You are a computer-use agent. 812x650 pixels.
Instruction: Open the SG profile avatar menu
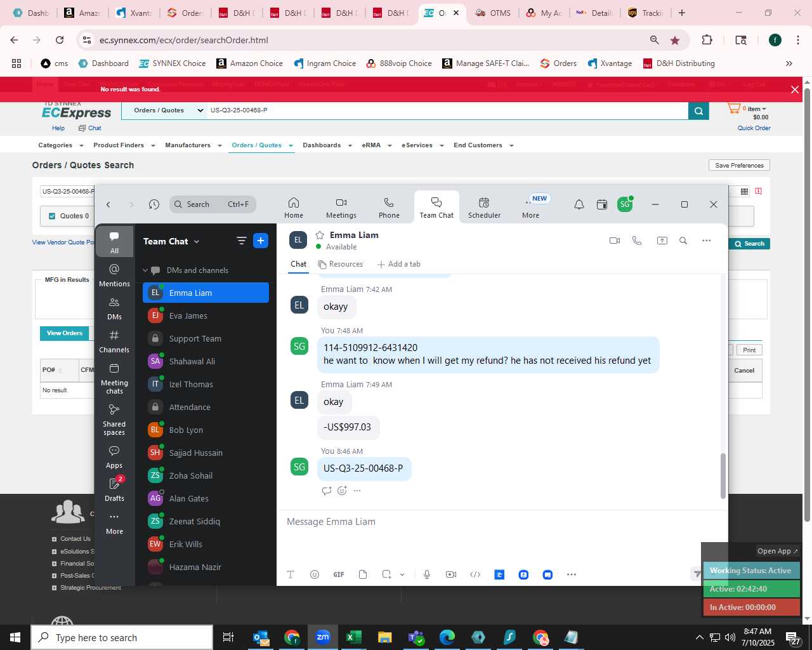[x=625, y=204]
